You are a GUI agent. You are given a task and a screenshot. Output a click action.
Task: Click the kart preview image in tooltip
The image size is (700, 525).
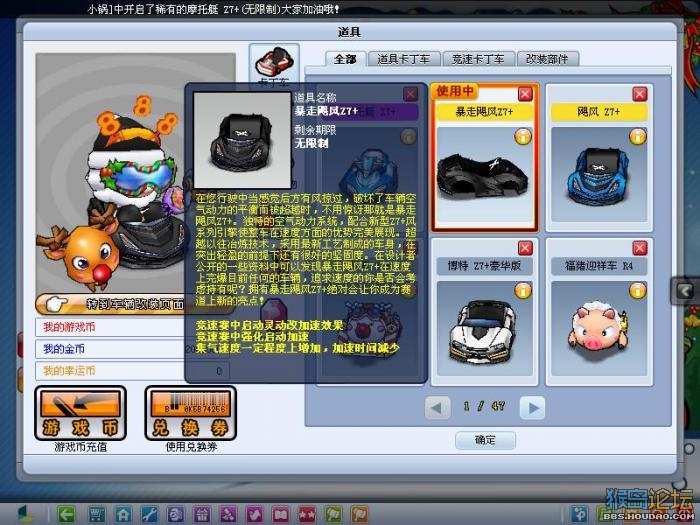coord(242,140)
